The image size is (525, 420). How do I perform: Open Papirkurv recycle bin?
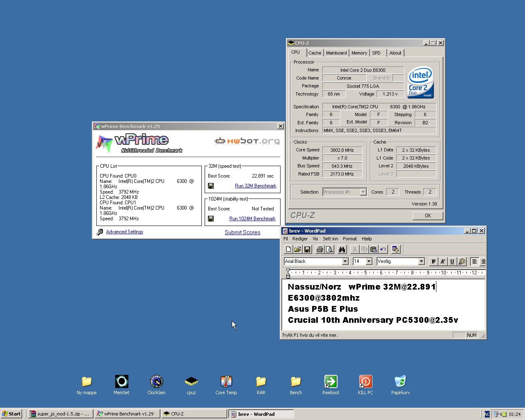point(400,385)
